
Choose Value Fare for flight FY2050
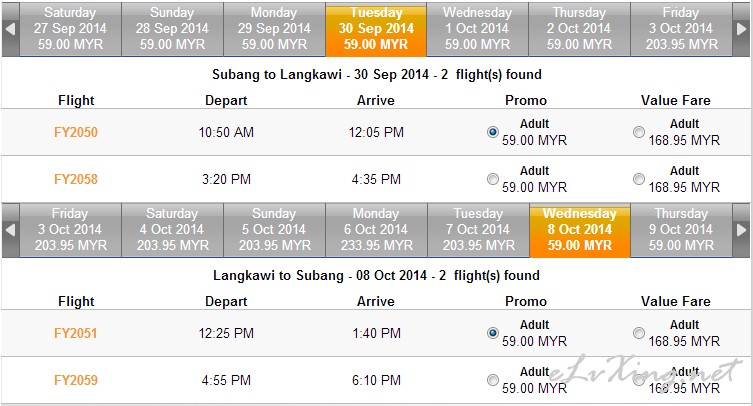639,132
